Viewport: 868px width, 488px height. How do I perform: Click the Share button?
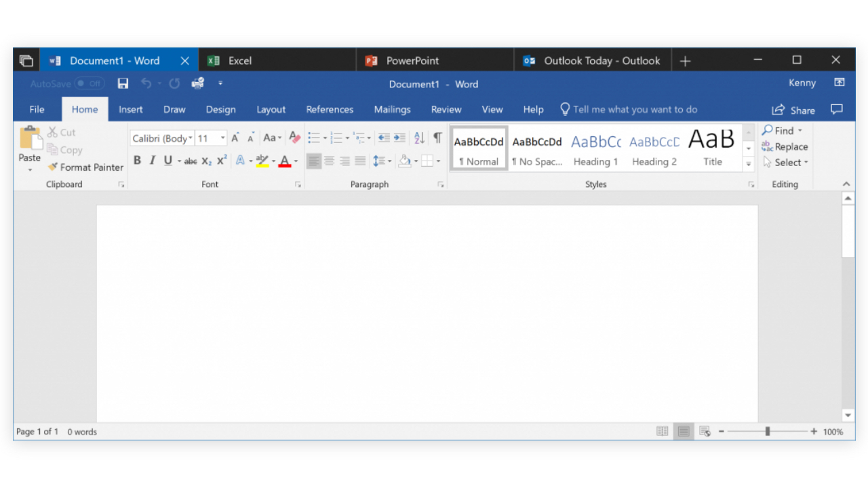[793, 110]
